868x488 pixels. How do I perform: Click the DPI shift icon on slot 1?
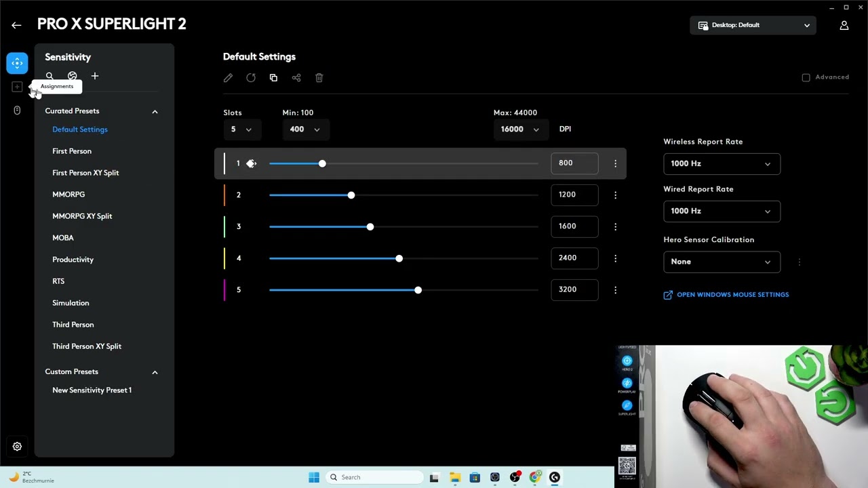click(252, 163)
